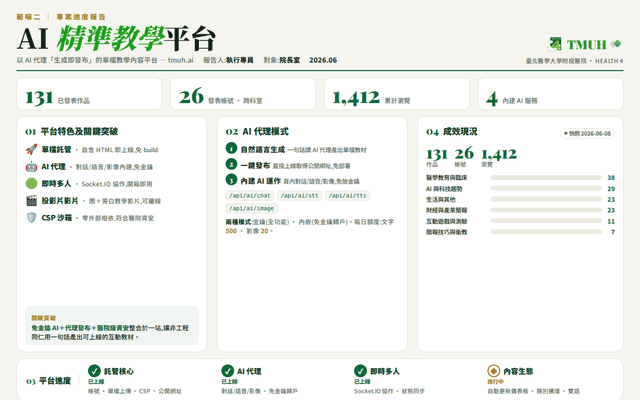Open the 26 發表帳號 stat card
The height and width of the screenshot is (400, 640).
[x=243, y=94]
